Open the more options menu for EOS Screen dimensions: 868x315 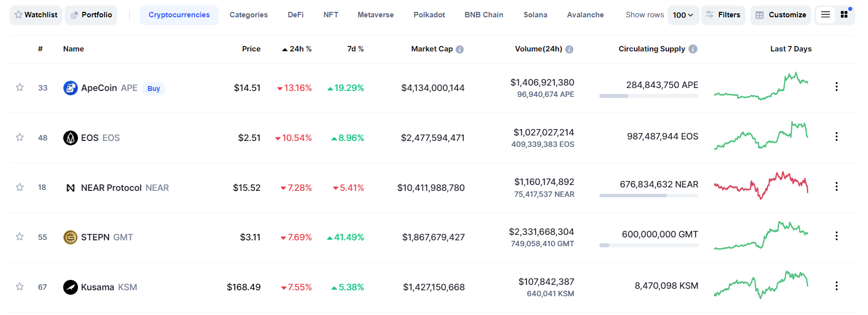pos(836,136)
